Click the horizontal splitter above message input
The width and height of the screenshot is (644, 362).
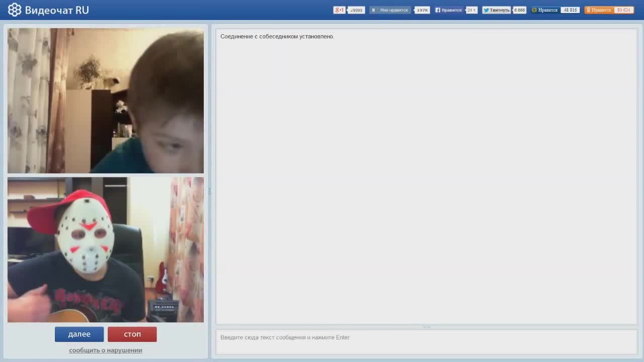(426, 327)
